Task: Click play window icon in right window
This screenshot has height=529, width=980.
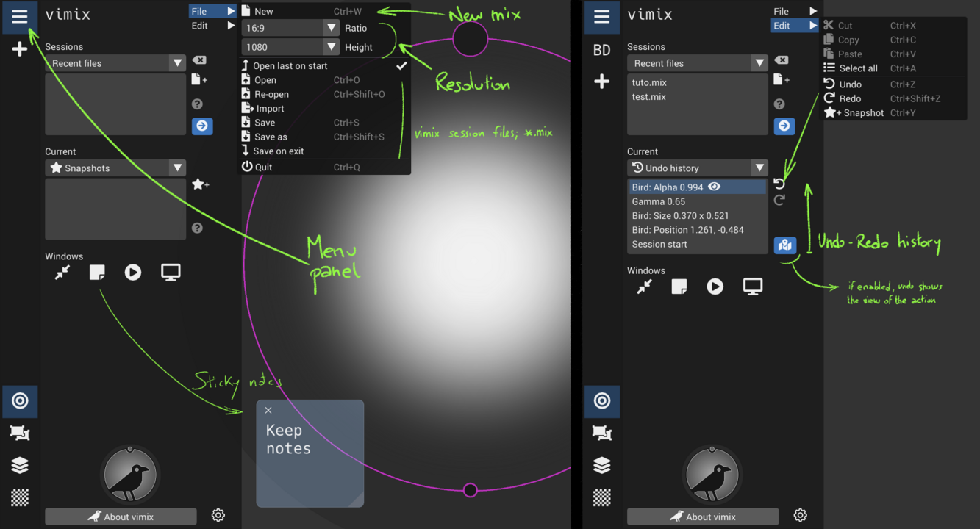Action: point(715,287)
